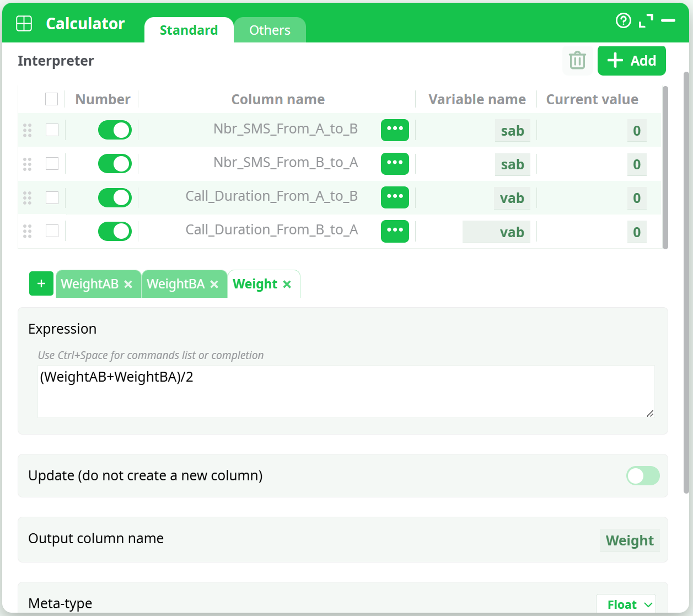Check the Call_Duration_From_A_to_B row checkbox
693x616 pixels.
pos(52,197)
